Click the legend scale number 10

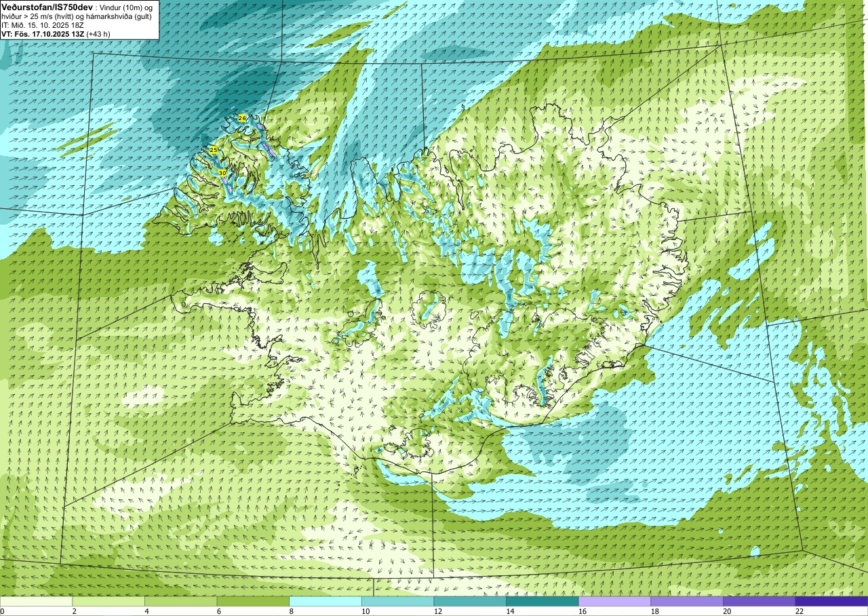pos(366,611)
